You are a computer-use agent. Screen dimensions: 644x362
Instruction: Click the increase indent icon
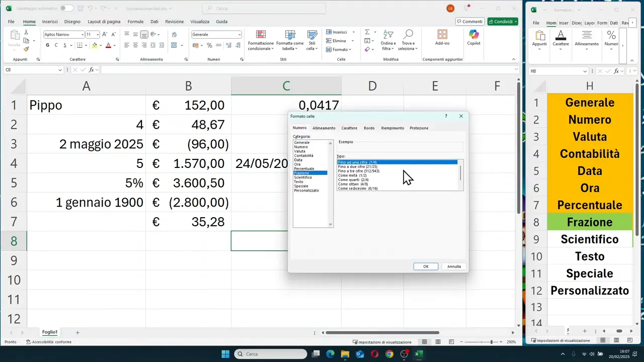coord(162,45)
